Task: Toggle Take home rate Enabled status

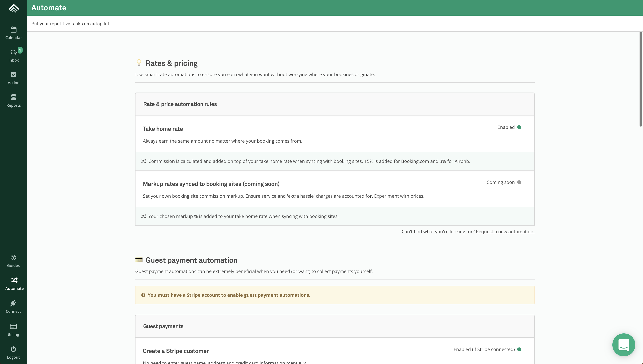Action: pyautogui.click(x=519, y=127)
